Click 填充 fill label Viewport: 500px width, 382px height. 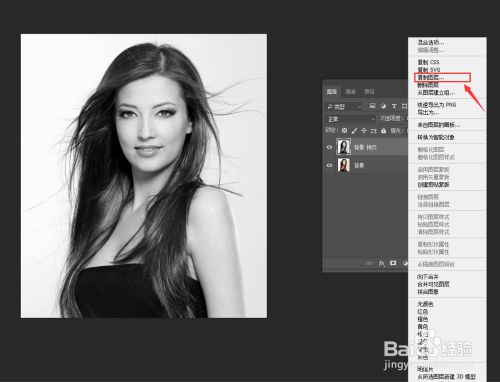396,131
